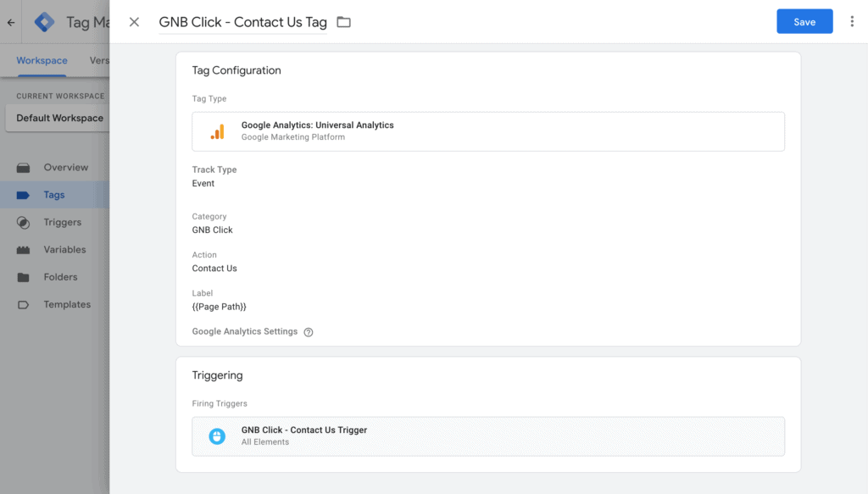Click the Triggering heading

(x=218, y=375)
